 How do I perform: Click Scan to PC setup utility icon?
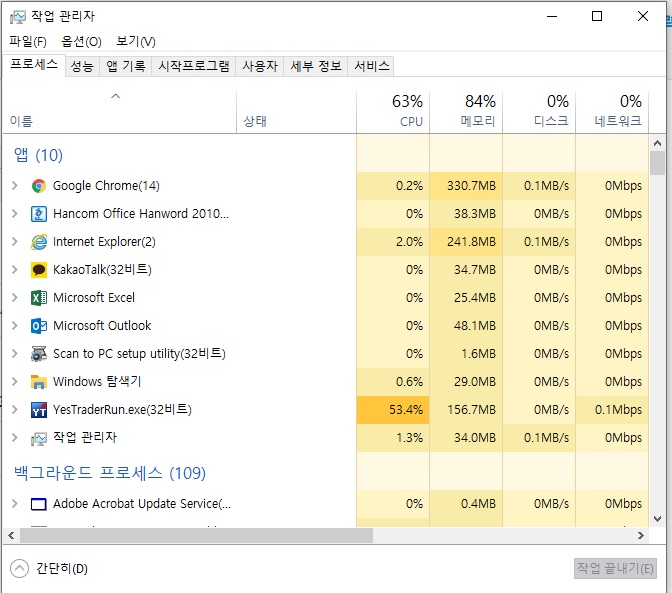(x=39, y=353)
